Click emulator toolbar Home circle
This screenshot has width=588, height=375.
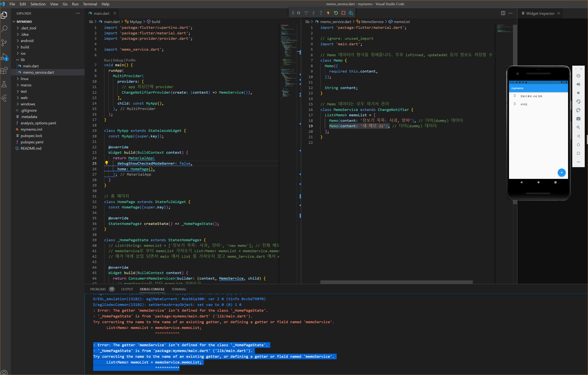(x=578, y=145)
